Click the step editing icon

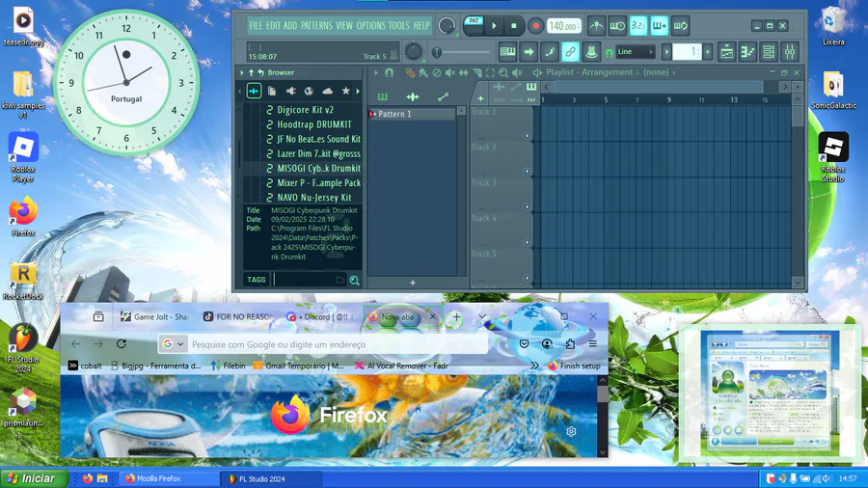pyautogui.click(x=550, y=52)
